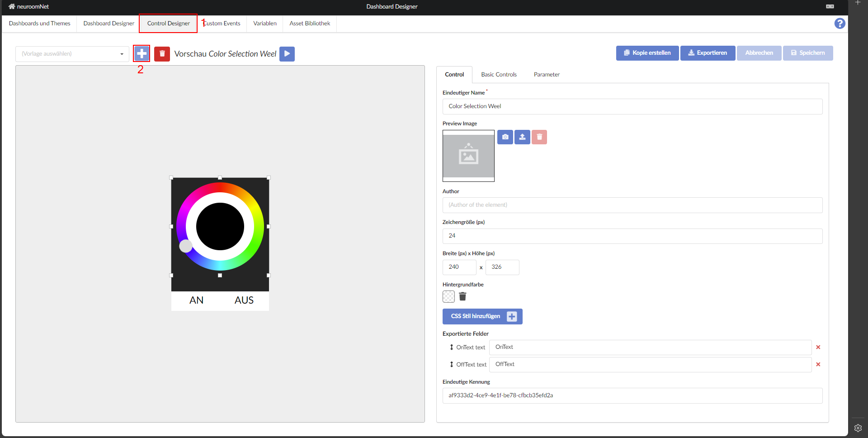
Task: Click the Exportieren button
Action: [708, 53]
